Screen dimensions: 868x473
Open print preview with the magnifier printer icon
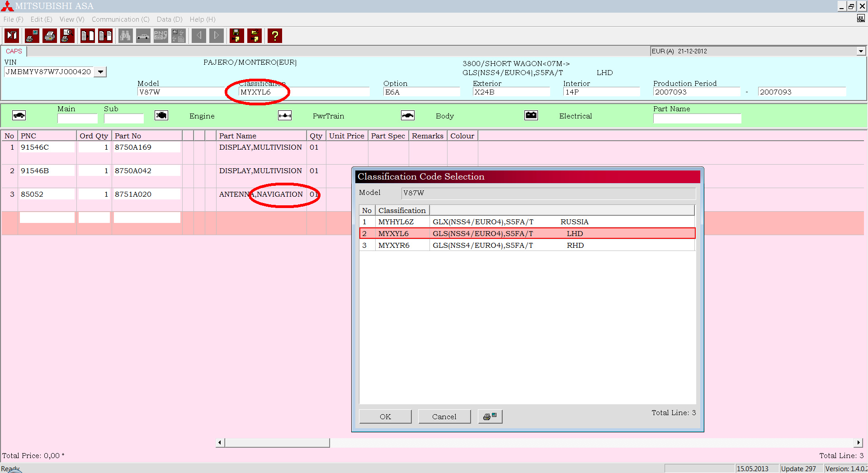click(x=67, y=36)
